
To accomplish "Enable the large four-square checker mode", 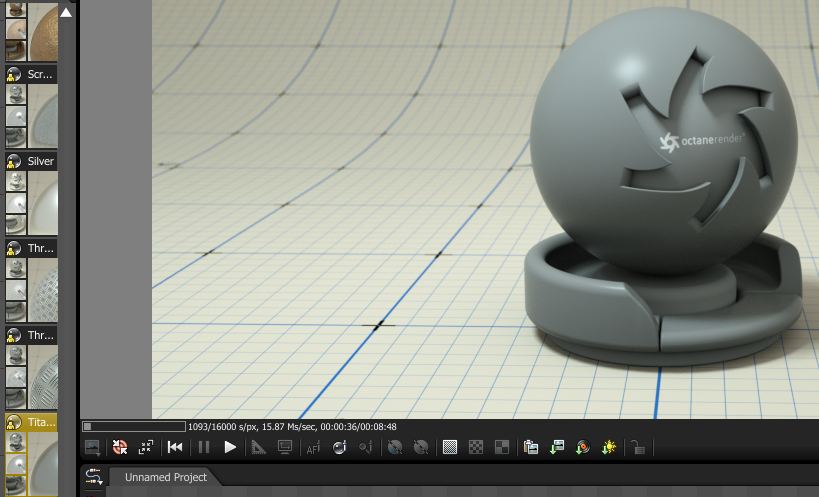I will tap(502, 447).
